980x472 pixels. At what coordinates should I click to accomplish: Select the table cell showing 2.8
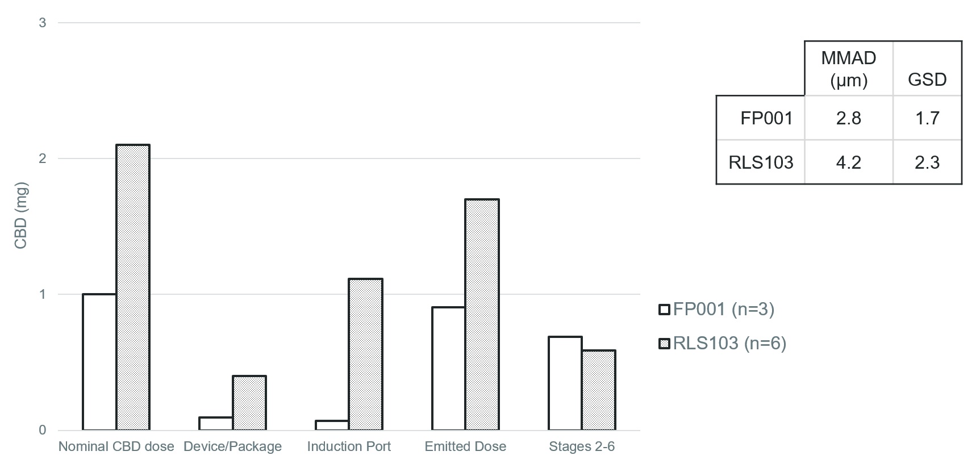point(848,118)
